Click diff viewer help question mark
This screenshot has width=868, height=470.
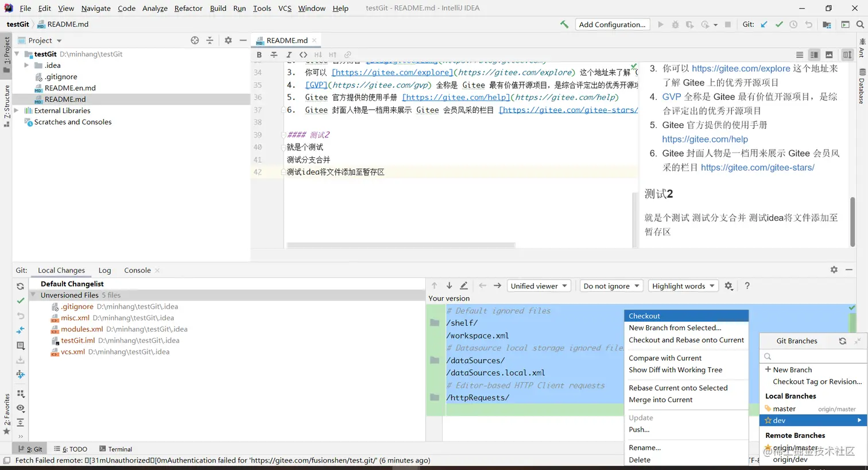click(747, 286)
